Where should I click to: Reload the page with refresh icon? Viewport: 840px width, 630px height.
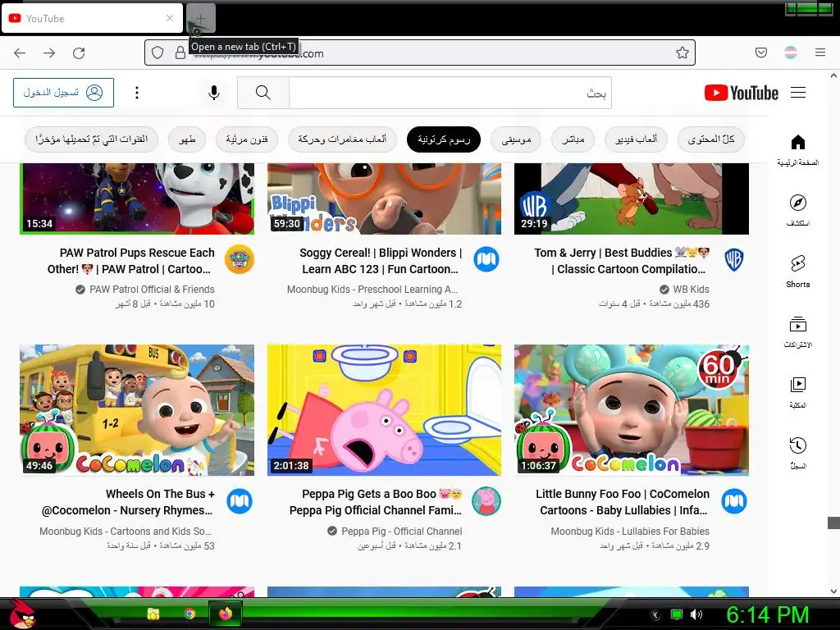click(x=79, y=53)
